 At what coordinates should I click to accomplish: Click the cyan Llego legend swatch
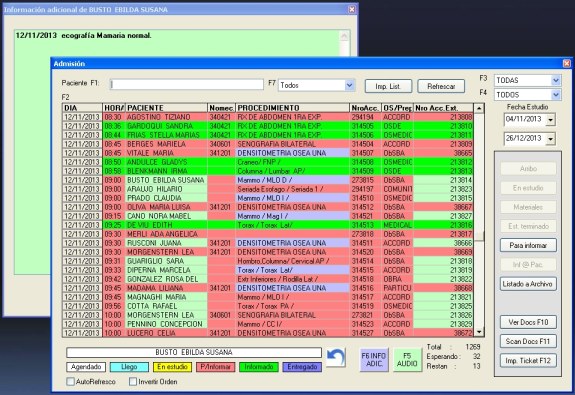click(x=129, y=367)
